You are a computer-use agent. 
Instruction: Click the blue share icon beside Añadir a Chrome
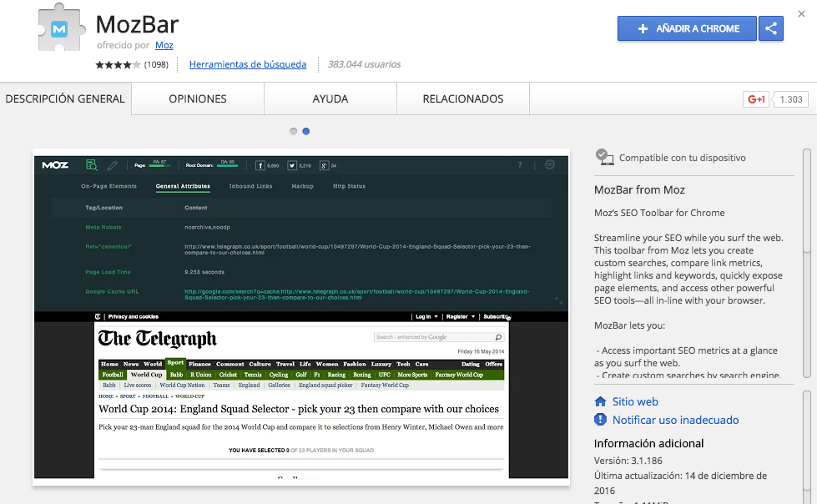tap(770, 28)
